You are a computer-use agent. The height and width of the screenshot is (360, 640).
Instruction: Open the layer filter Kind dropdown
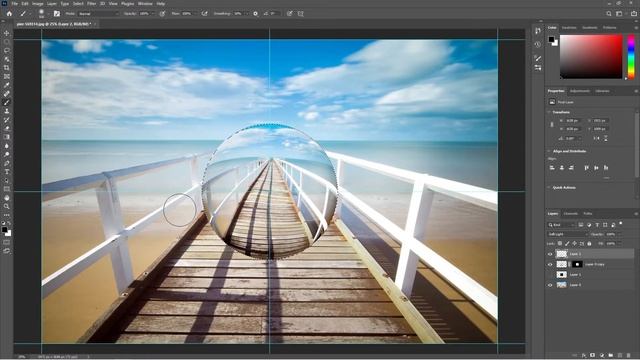coord(562,225)
